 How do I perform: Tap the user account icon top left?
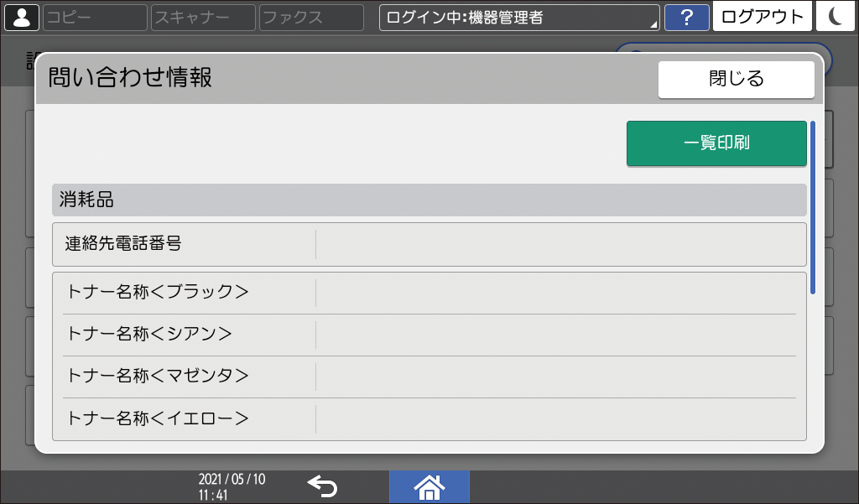point(21,17)
